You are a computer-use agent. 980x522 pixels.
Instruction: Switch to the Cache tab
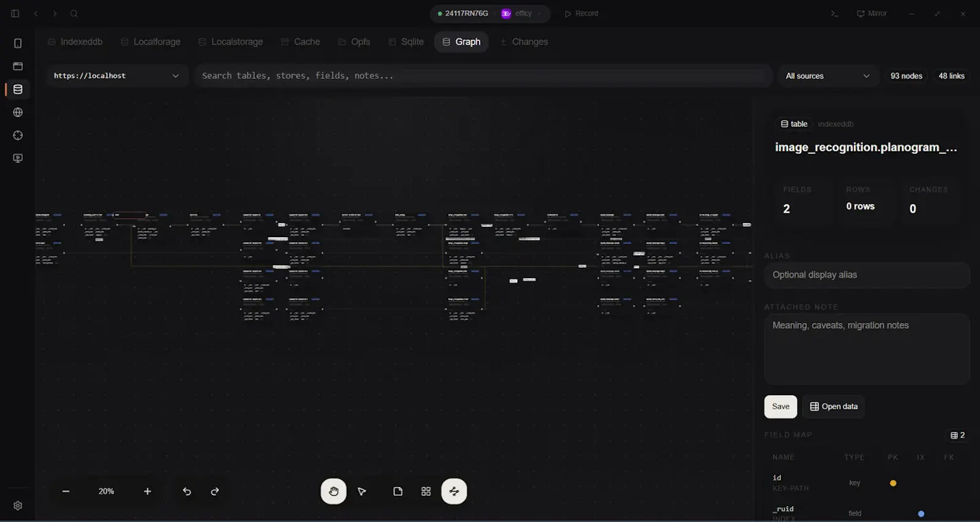(300, 42)
